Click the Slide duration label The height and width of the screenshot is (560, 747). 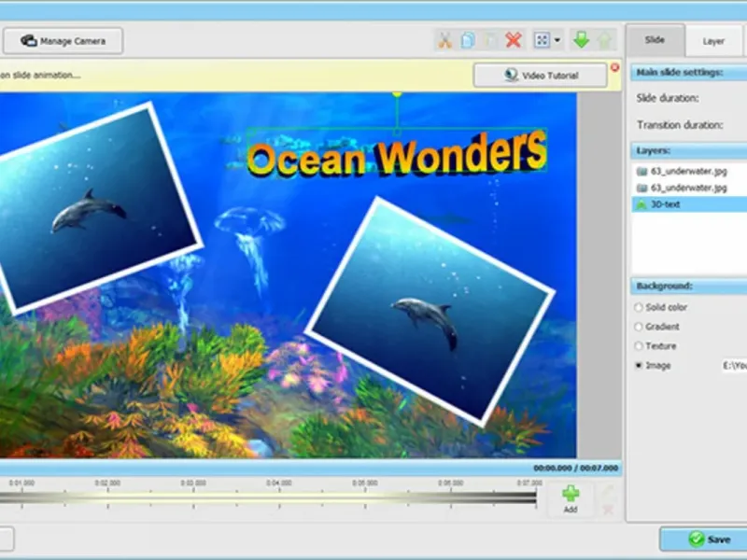pyautogui.click(x=668, y=98)
